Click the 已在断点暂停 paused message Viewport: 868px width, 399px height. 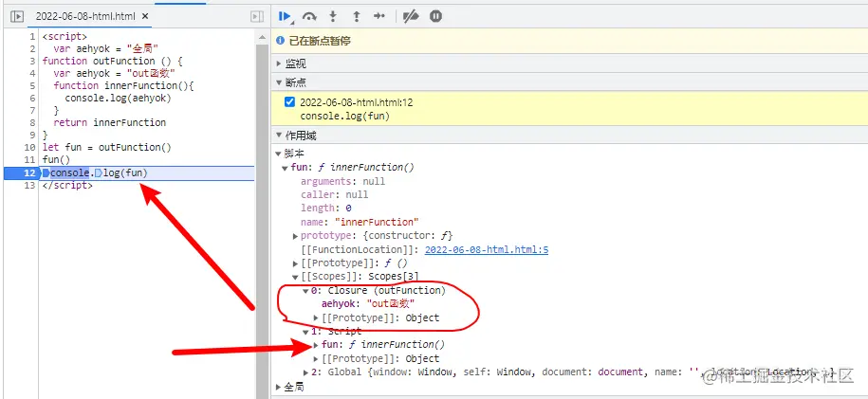[x=320, y=41]
